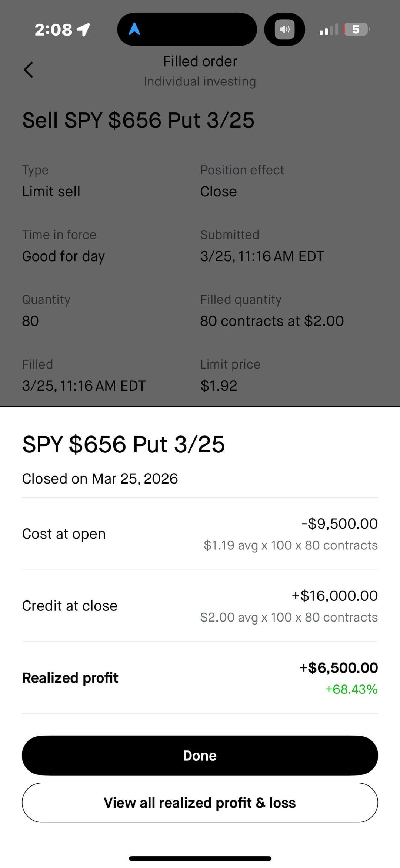
Task: Tap the Closed on Mar 25, 2026 text
Action: [x=100, y=478]
